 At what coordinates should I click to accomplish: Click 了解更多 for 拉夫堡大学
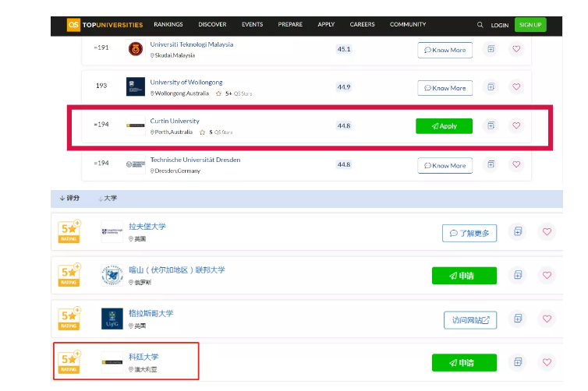point(469,234)
